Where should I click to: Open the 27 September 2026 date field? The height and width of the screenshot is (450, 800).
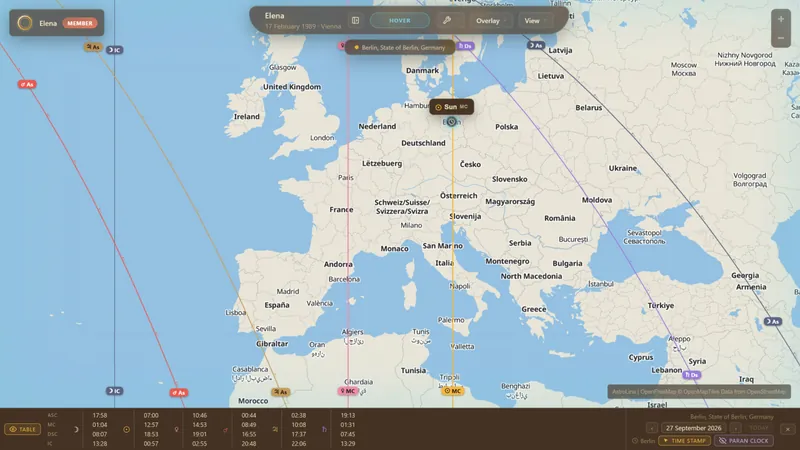[x=693, y=428]
